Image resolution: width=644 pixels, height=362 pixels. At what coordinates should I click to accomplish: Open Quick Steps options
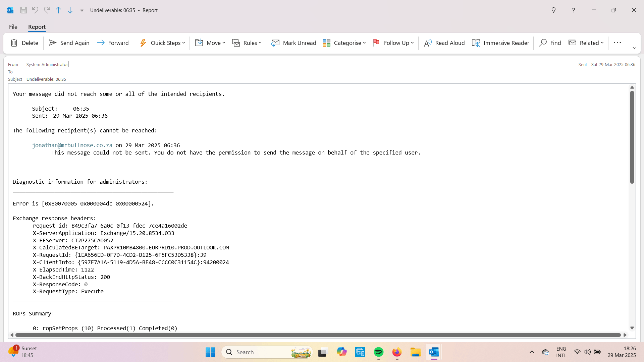[162, 43]
